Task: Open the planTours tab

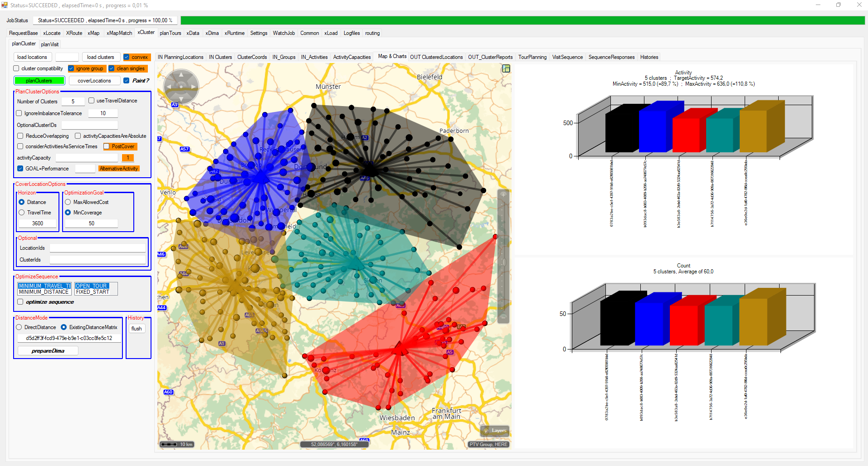Action: (170, 33)
